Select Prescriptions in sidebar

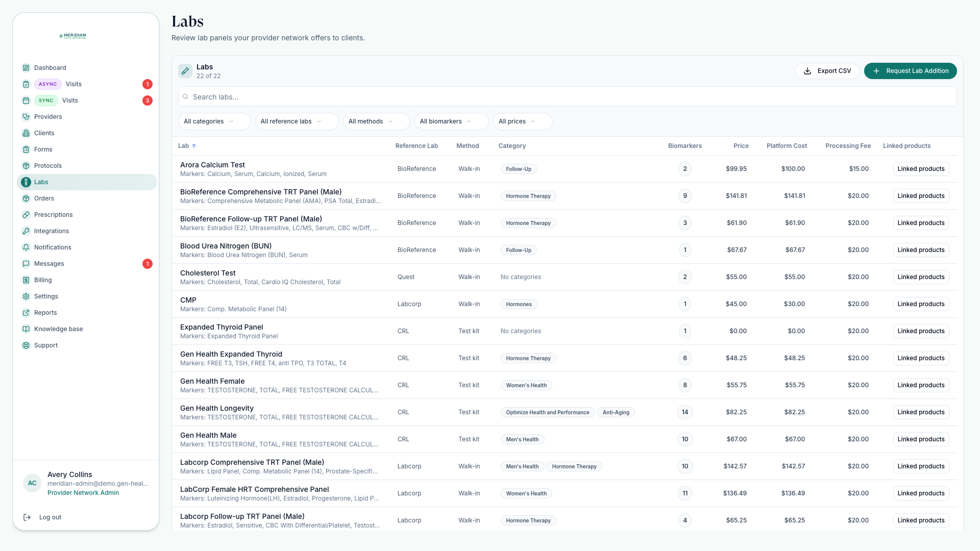[87, 215]
